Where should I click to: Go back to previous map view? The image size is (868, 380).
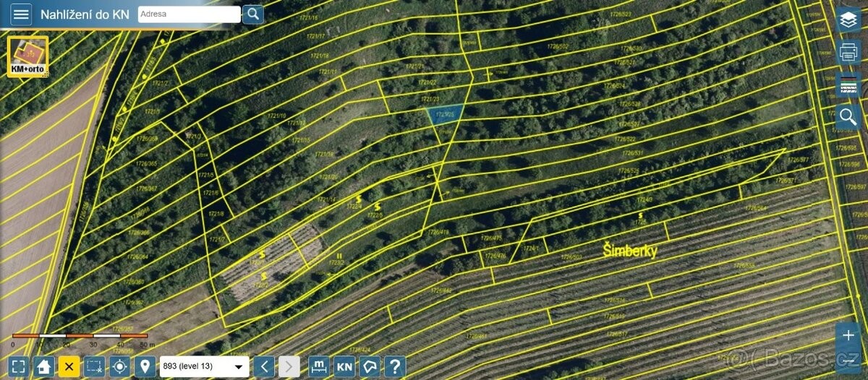coord(264,366)
